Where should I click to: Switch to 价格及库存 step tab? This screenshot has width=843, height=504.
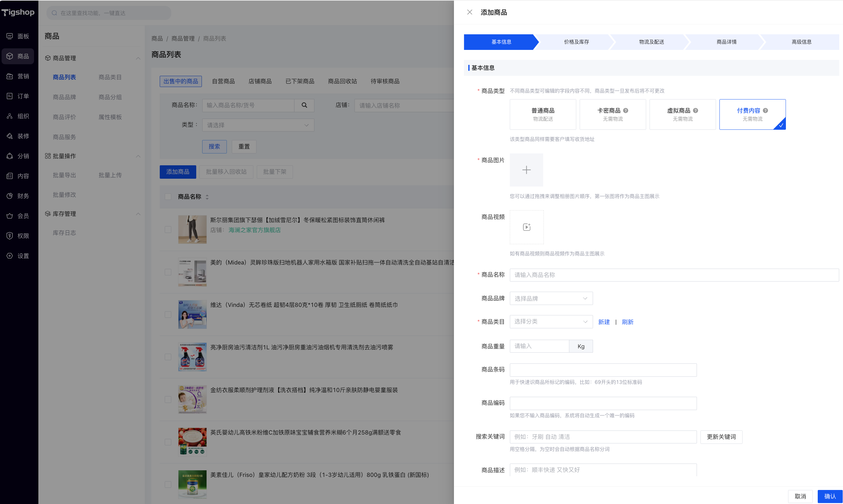point(576,42)
